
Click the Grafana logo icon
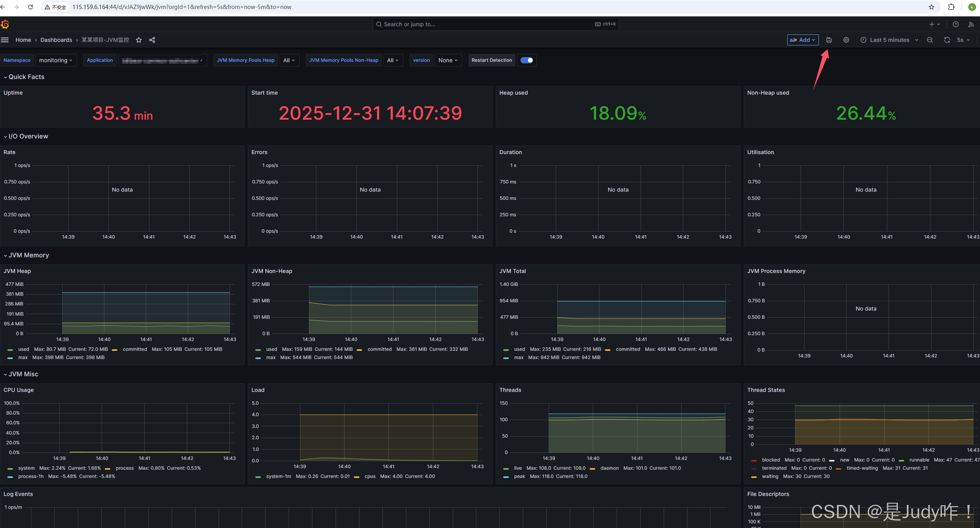click(x=5, y=24)
